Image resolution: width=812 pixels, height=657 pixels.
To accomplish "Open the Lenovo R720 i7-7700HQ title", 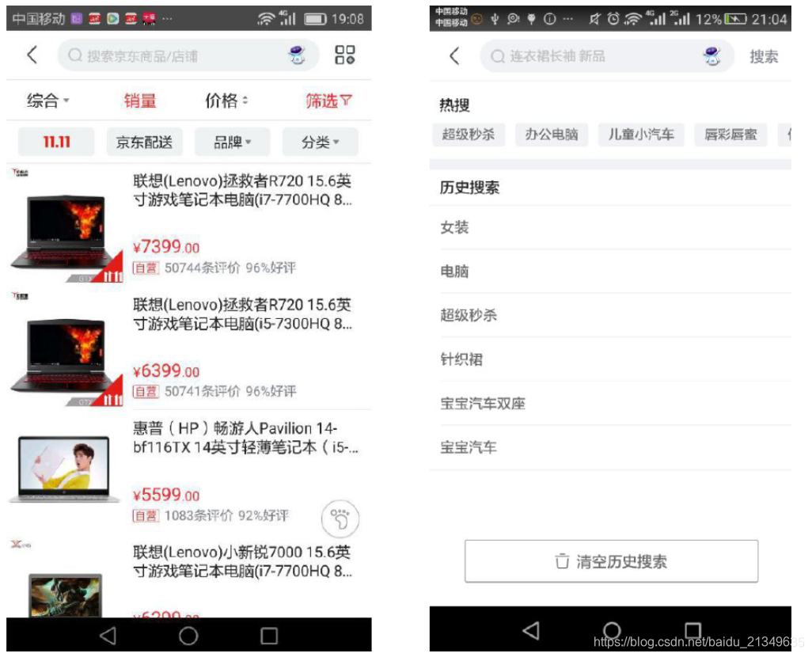I will pyautogui.click(x=242, y=190).
